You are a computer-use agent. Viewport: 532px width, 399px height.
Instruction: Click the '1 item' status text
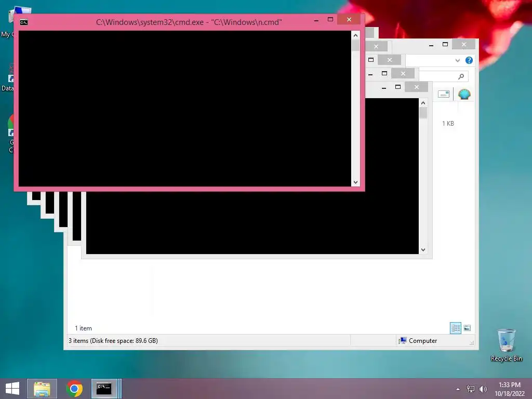coord(84,328)
